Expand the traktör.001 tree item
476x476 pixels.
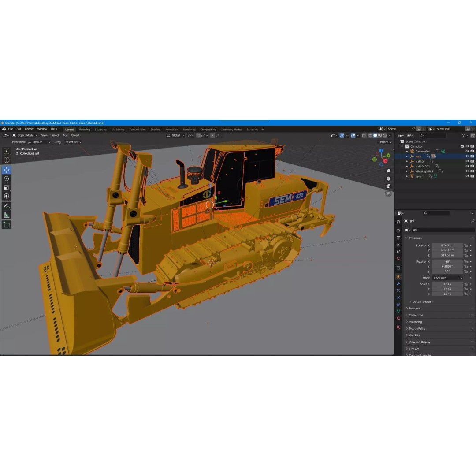click(407, 166)
